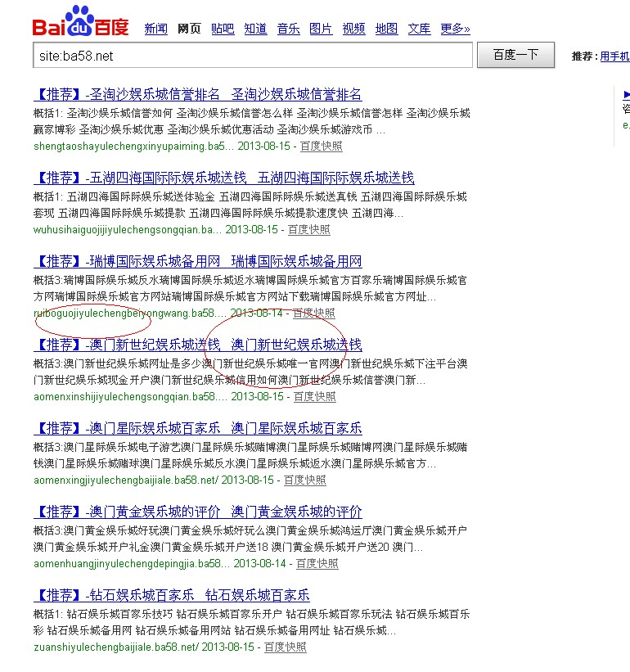Click snippet starting 概括1: 五湖四海国际际娱乐城送体验金

pos(250,205)
